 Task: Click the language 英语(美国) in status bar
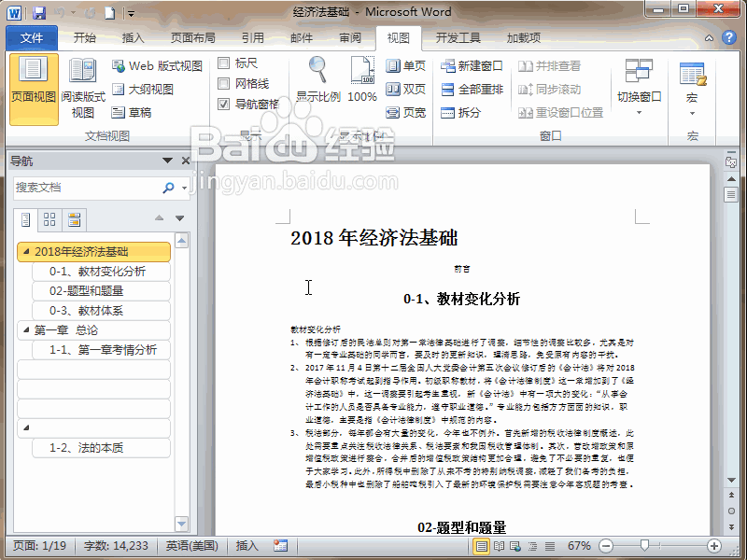pyautogui.click(x=192, y=546)
